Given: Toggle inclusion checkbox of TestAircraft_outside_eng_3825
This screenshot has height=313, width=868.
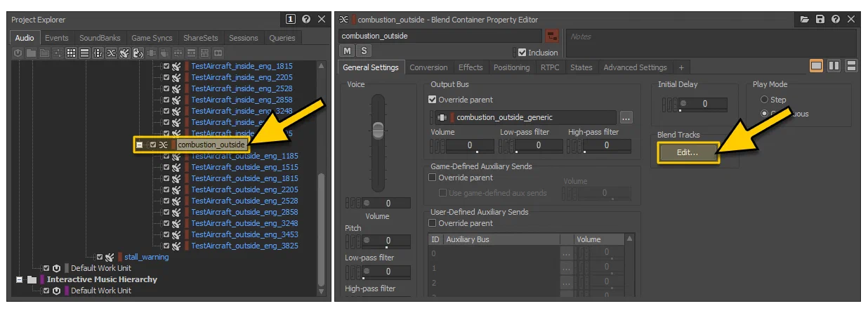Looking at the screenshot, I should 166,246.
